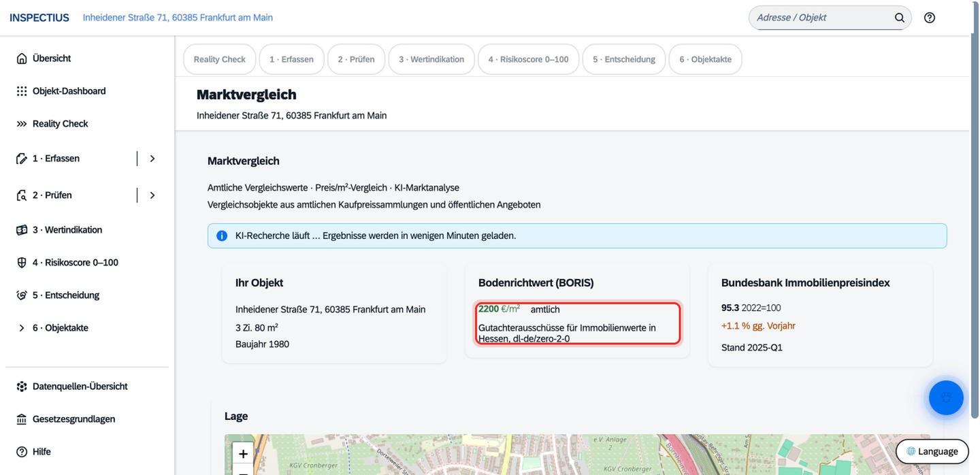Open Hilfe from the sidebar
The height and width of the screenshot is (475, 980).
click(x=87, y=452)
